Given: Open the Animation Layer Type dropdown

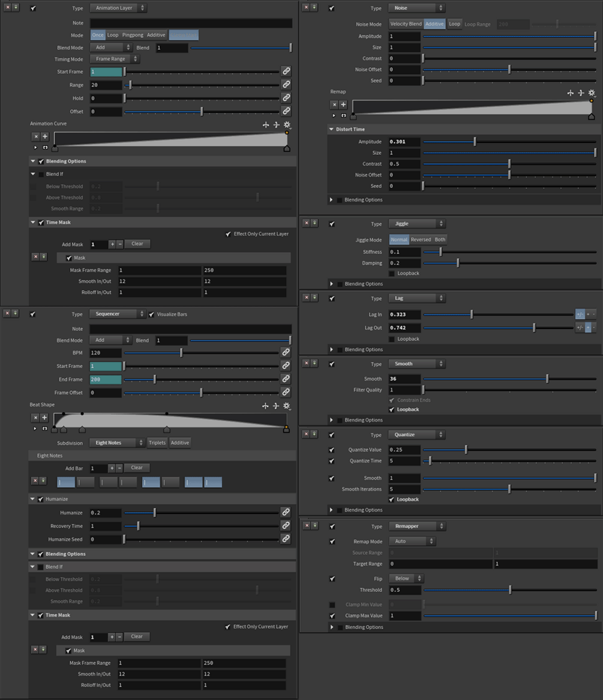Looking at the screenshot, I should click(x=118, y=8).
